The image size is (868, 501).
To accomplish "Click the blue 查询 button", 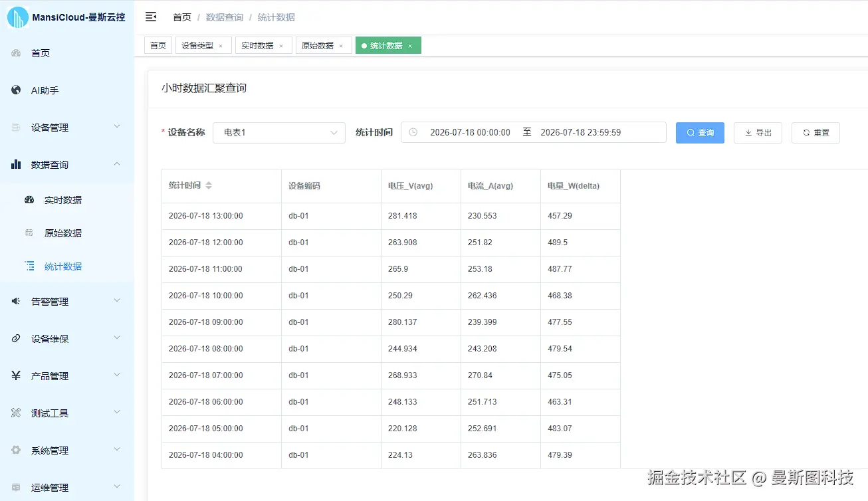I will click(700, 132).
